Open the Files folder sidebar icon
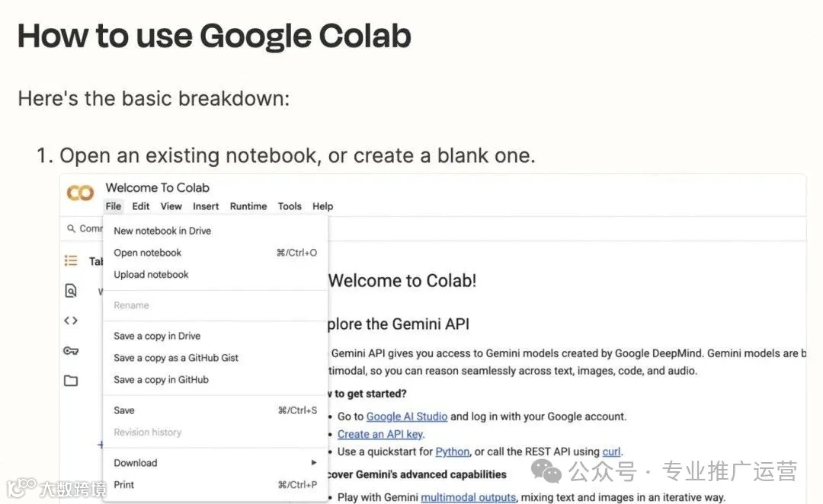This screenshot has width=823, height=504. [x=71, y=381]
